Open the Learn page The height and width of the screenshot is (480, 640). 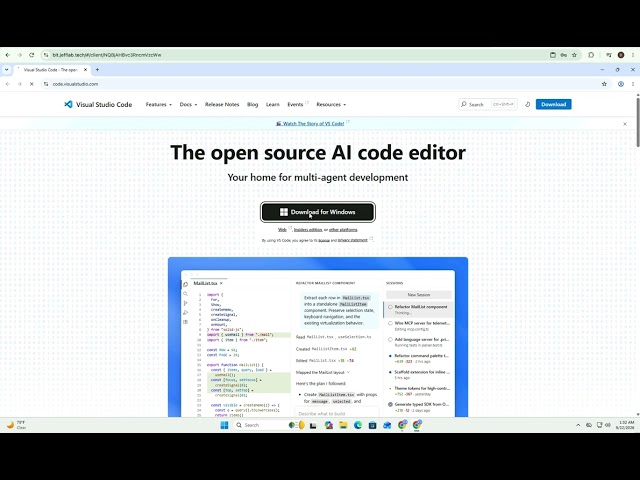pos(273,104)
